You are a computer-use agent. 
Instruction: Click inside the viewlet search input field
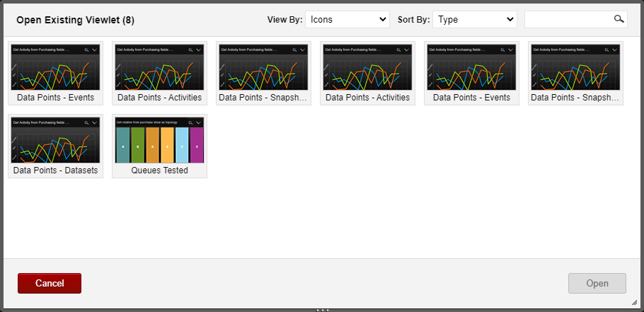point(569,19)
